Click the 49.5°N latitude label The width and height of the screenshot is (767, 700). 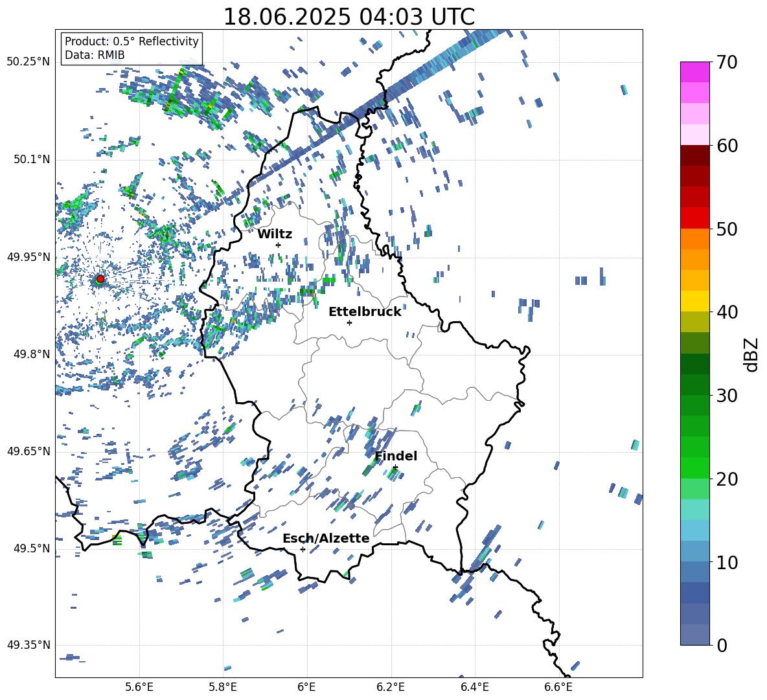pyautogui.click(x=32, y=548)
